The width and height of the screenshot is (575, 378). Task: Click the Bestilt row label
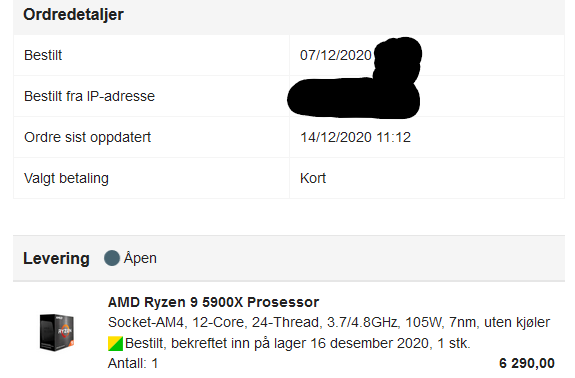pos(43,55)
